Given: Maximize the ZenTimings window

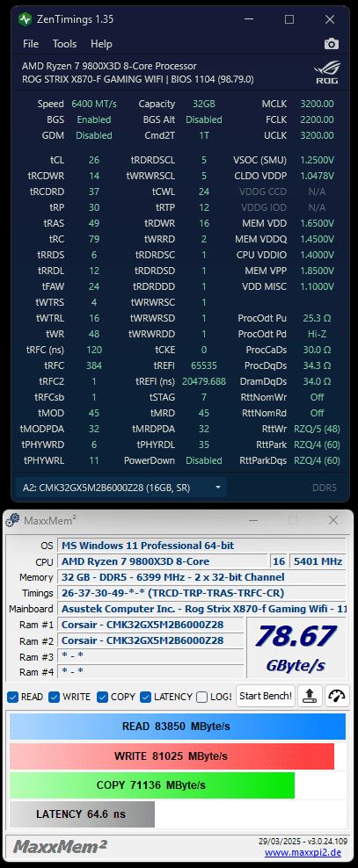Looking at the screenshot, I should [289, 19].
